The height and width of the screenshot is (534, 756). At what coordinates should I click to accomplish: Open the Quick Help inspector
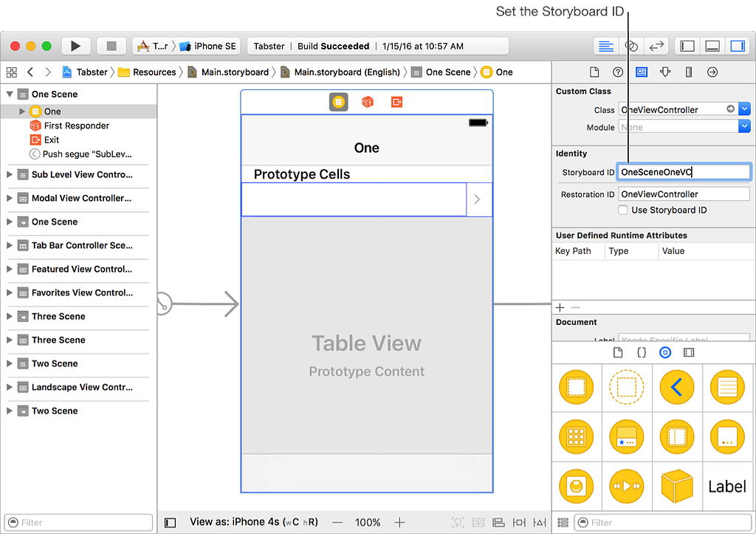[618, 72]
